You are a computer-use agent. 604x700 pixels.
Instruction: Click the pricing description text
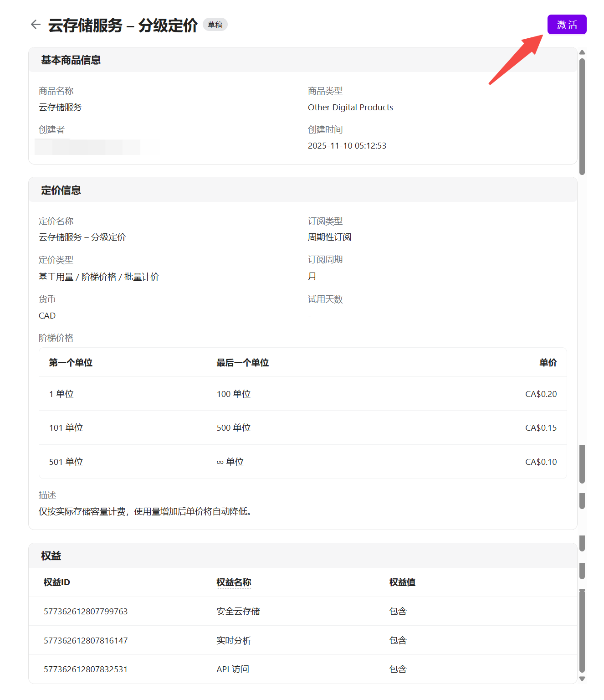point(145,511)
